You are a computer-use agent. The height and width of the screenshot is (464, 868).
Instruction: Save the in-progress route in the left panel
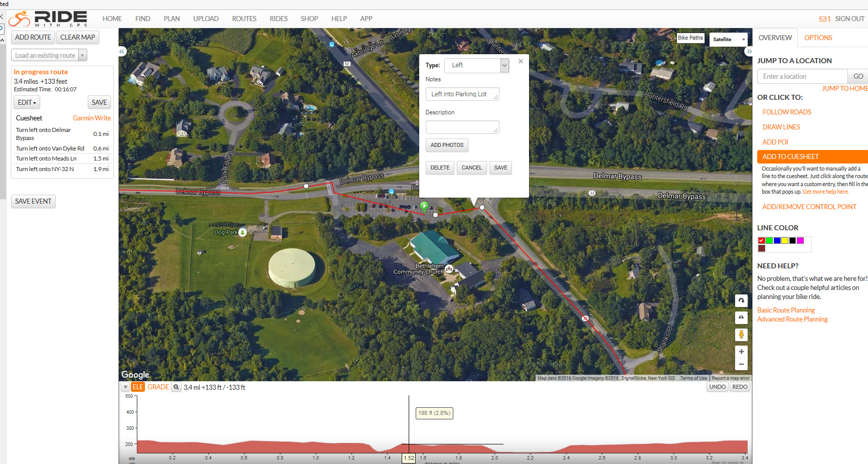(x=99, y=102)
